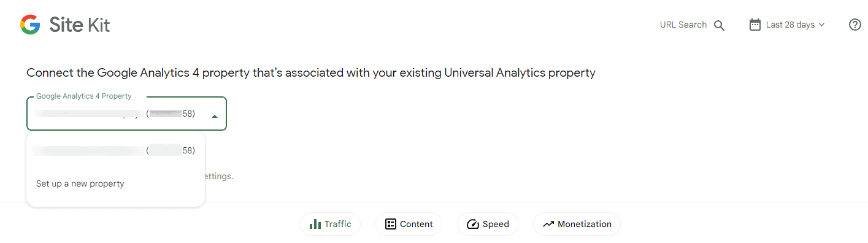Click the bar chart icon in Traffic chip
Viewport: 868px width, 243px height.
(x=315, y=224)
